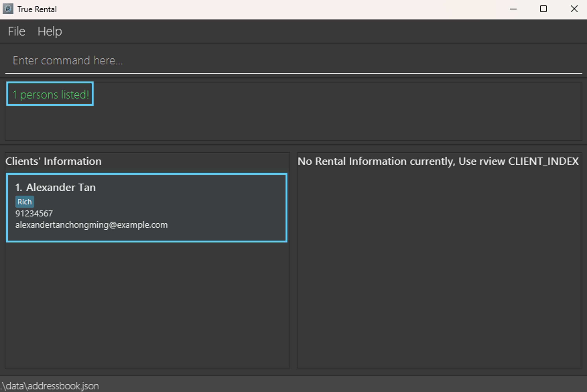Click the empty rental information panel
587x392 pixels.
tap(439, 270)
